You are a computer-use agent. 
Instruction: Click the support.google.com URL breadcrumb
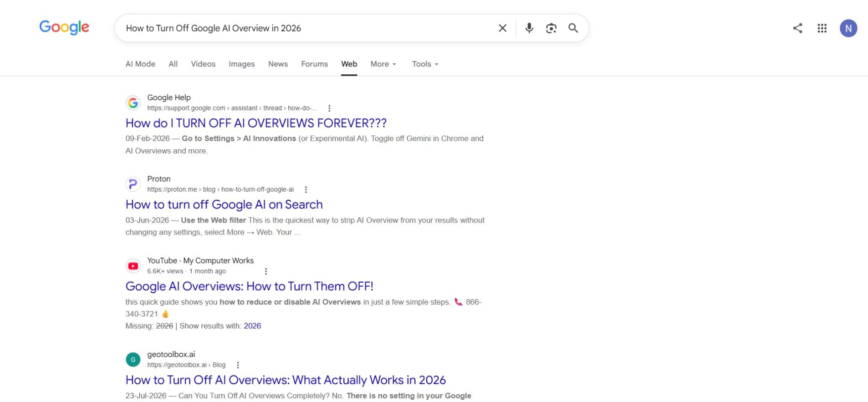[232, 108]
